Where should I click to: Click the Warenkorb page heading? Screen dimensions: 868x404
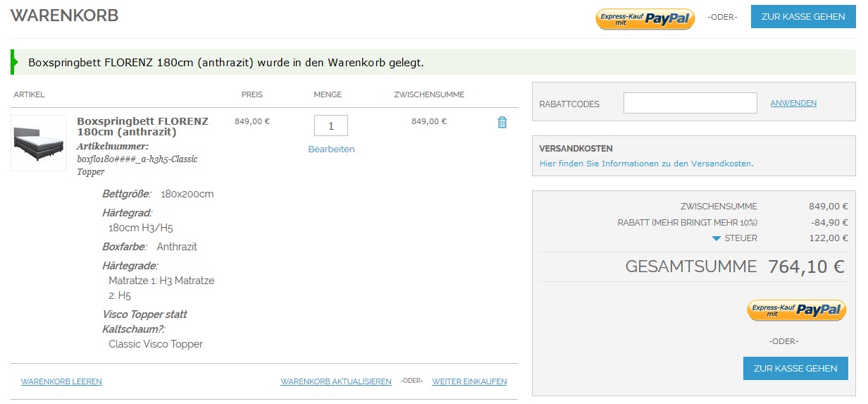tap(65, 16)
